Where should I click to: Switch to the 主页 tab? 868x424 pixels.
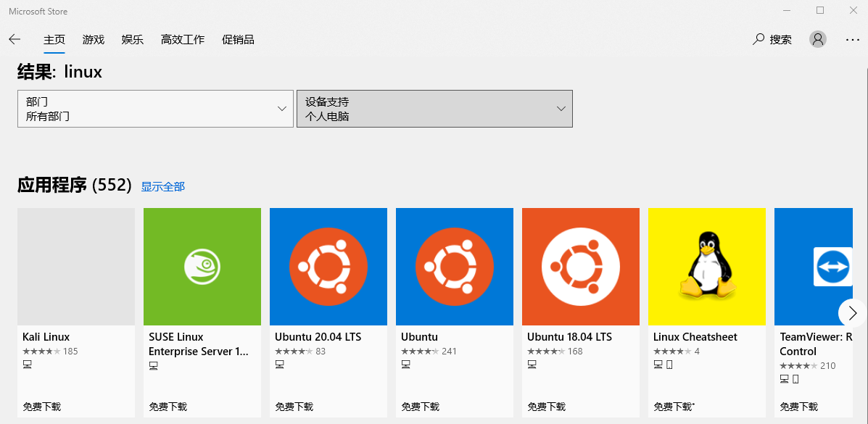coord(54,40)
